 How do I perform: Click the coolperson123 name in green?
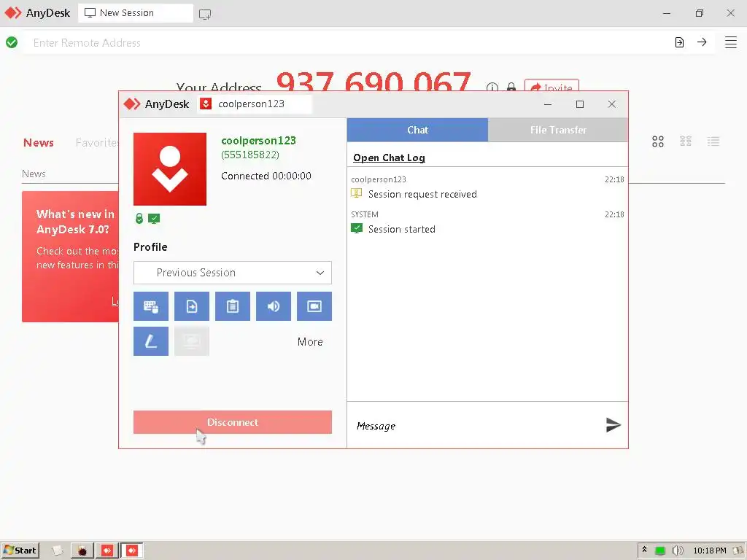tap(258, 141)
